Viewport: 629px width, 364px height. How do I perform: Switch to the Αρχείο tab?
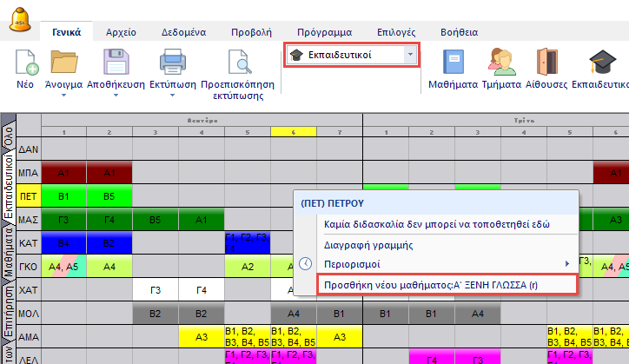tap(121, 32)
